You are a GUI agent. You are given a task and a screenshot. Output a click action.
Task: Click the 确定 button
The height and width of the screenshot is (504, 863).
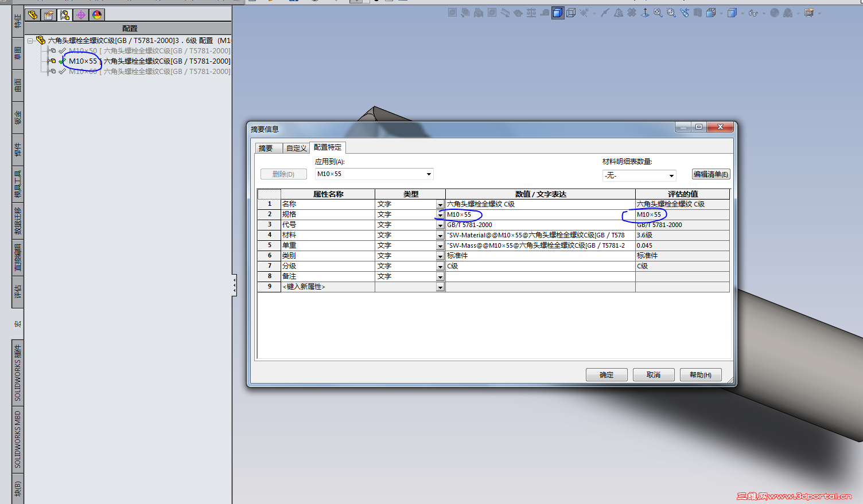tap(607, 374)
